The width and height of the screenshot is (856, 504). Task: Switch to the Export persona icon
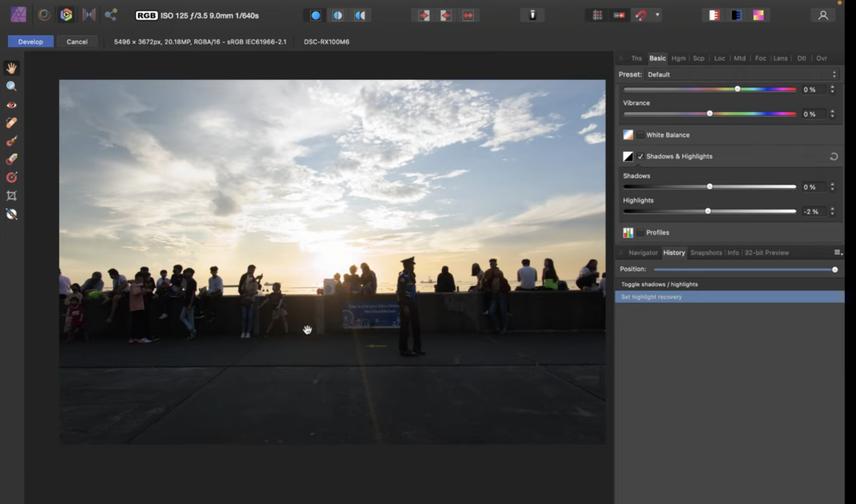pos(111,15)
